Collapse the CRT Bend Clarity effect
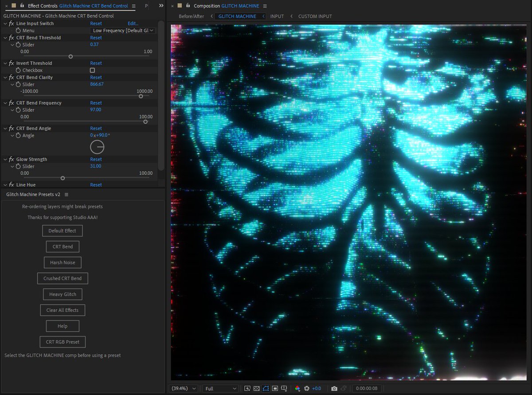532x395 pixels. 5,78
